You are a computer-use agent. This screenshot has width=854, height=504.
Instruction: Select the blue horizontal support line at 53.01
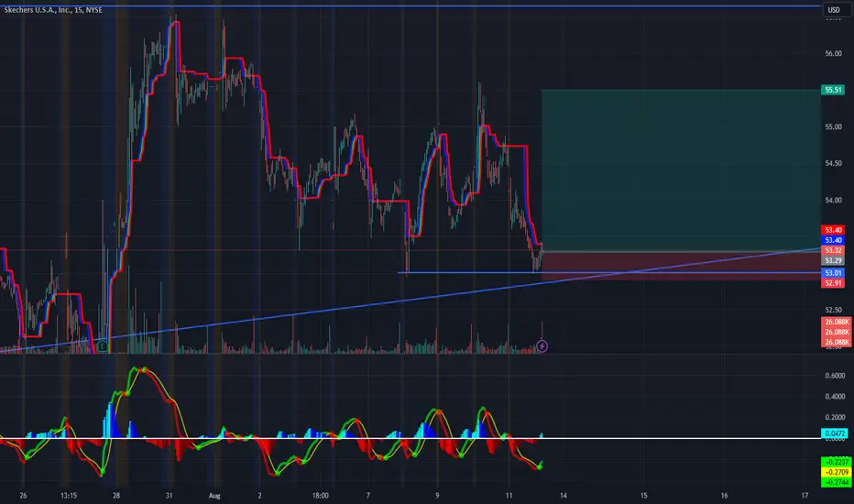coord(609,272)
